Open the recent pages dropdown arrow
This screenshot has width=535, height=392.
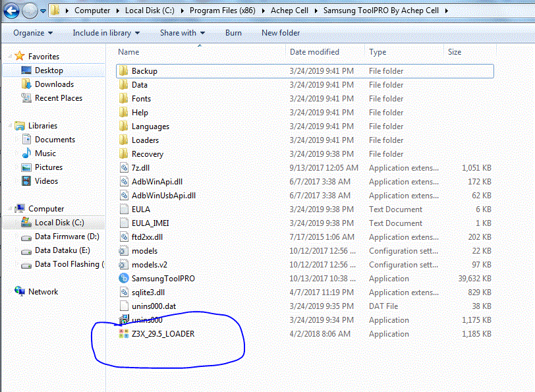coord(43,11)
